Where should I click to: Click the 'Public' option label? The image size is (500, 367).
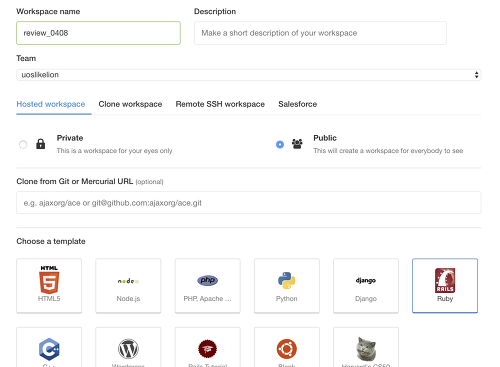325,138
